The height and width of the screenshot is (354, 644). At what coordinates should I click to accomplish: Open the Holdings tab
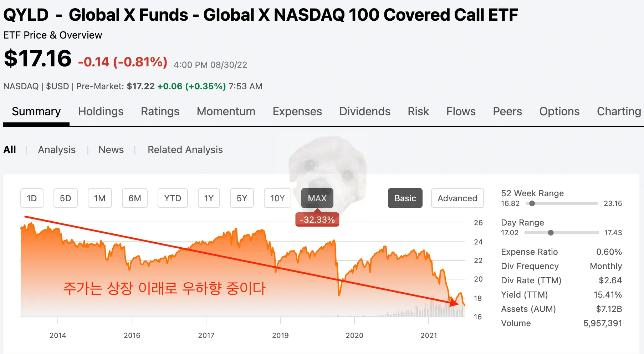coord(101,111)
